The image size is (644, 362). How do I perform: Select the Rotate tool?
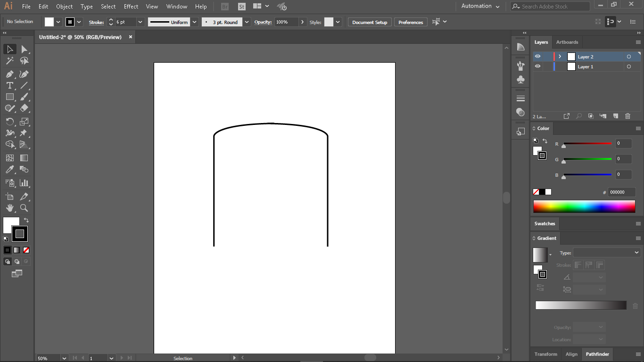click(x=9, y=122)
